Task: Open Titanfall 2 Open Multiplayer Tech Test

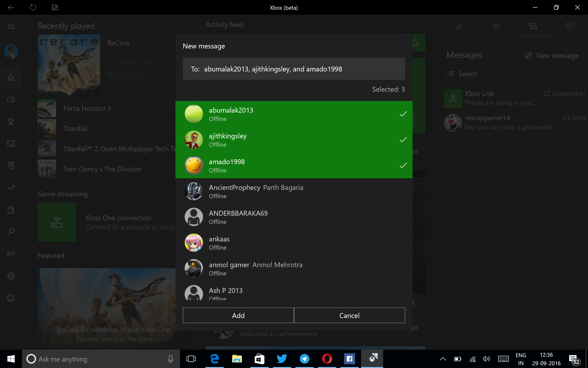Action: 106,149
